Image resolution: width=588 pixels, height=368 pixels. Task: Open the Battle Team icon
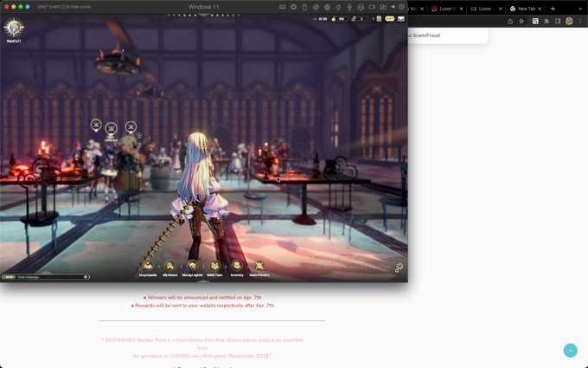[x=214, y=266]
